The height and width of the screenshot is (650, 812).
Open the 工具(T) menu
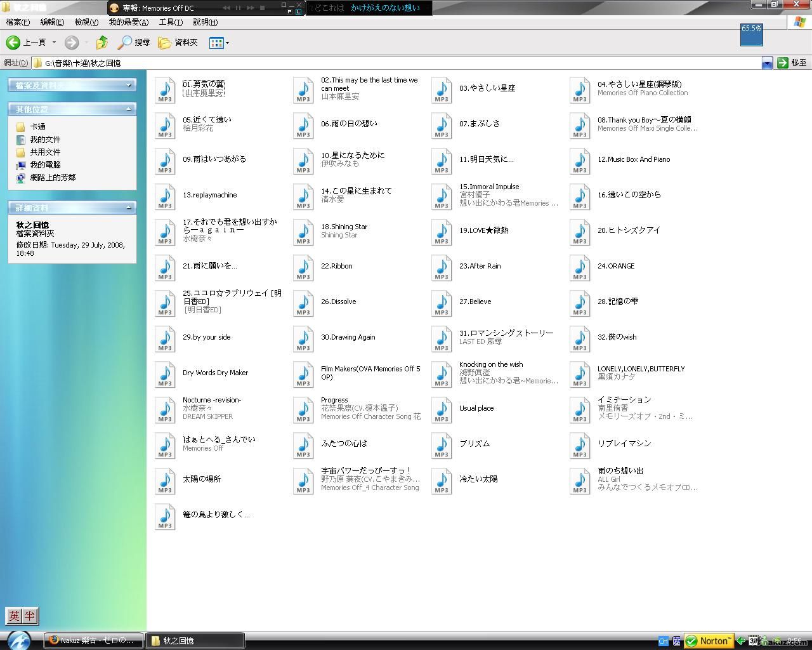(170, 22)
